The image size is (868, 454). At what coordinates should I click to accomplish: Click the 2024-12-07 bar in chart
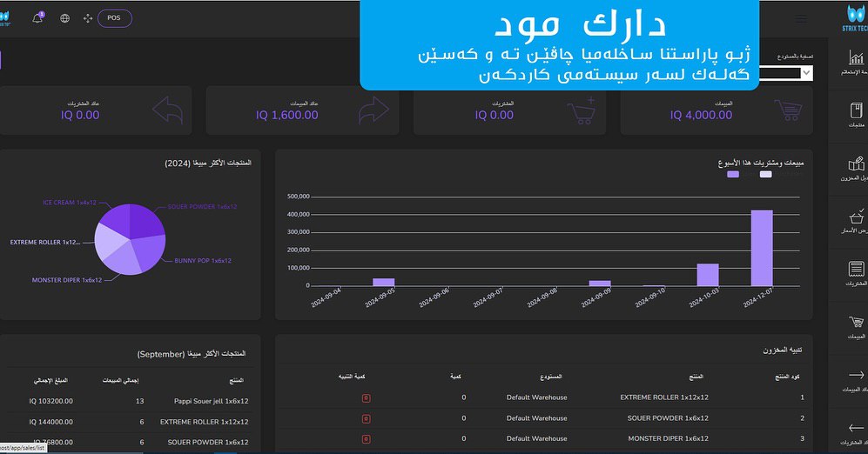pyautogui.click(x=762, y=248)
